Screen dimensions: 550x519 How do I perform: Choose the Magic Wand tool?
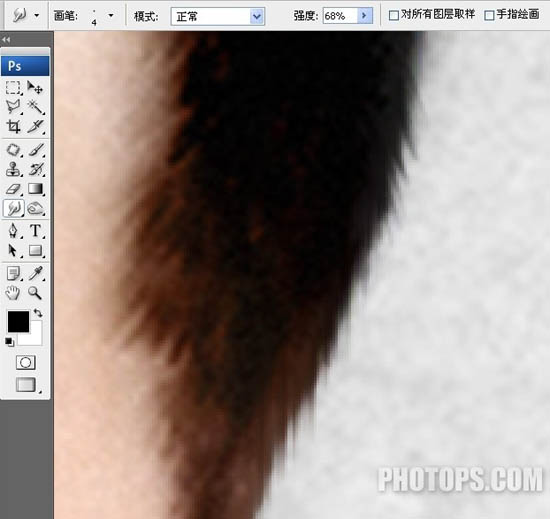tap(35, 107)
